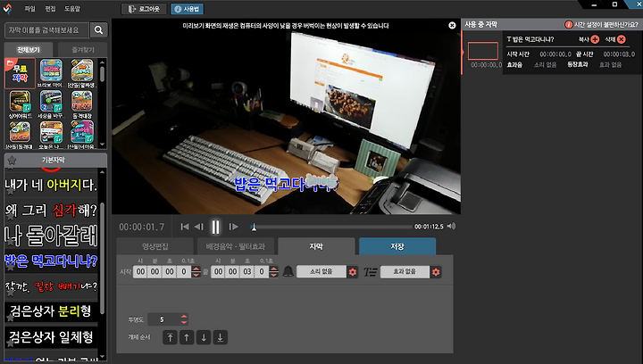Open entrance effect settings gear
Viewport: 643px width, 364px height.
point(436,272)
